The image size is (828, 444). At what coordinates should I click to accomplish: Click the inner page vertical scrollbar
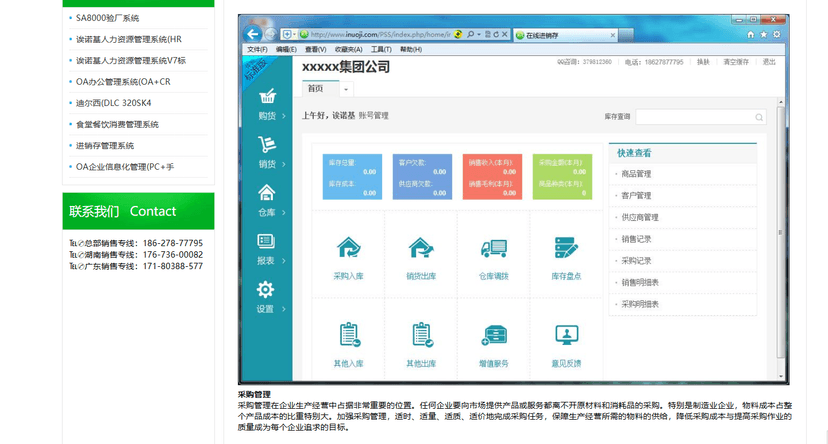[780, 232]
